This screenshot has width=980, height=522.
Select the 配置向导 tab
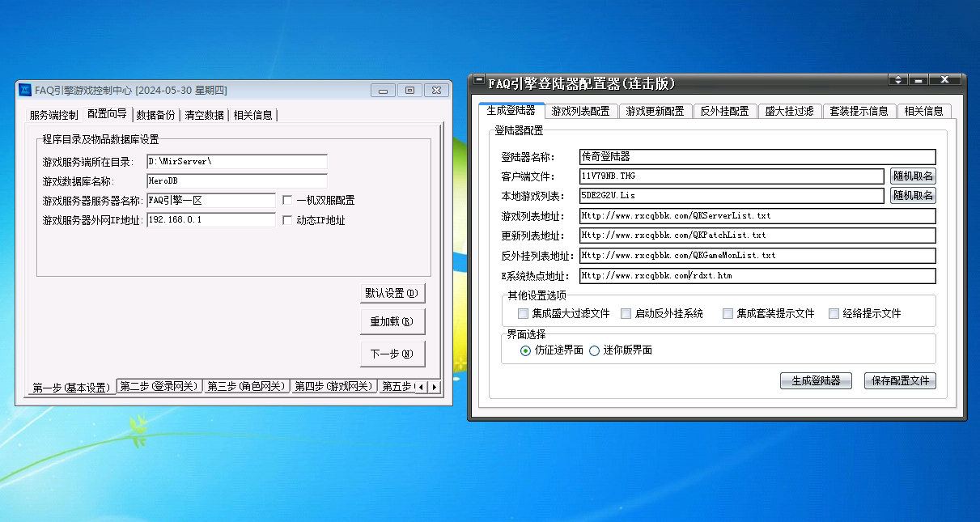(107, 114)
